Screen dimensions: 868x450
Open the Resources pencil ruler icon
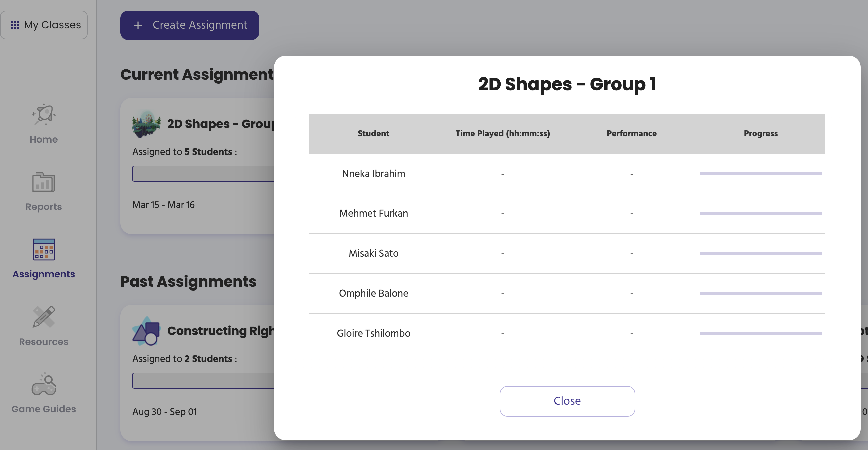[x=44, y=317]
